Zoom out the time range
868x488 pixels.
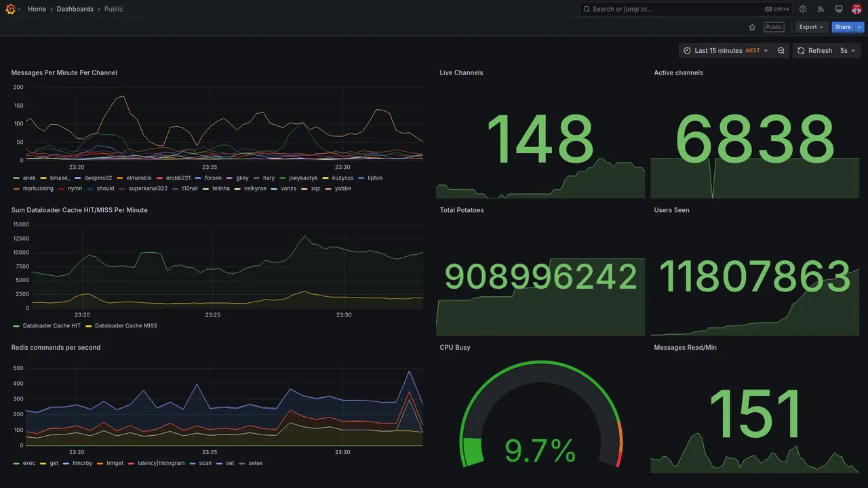pyautogui.click(x=781, y=51)
